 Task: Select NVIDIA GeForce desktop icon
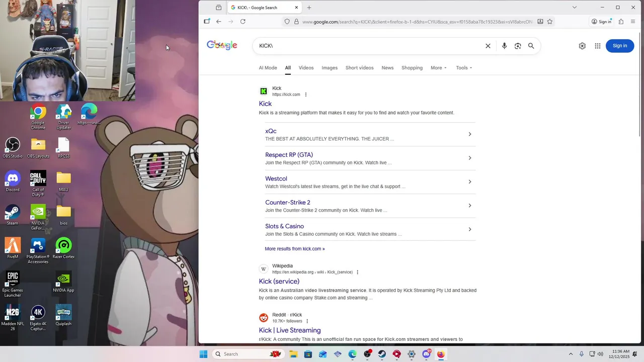point(38,217)
